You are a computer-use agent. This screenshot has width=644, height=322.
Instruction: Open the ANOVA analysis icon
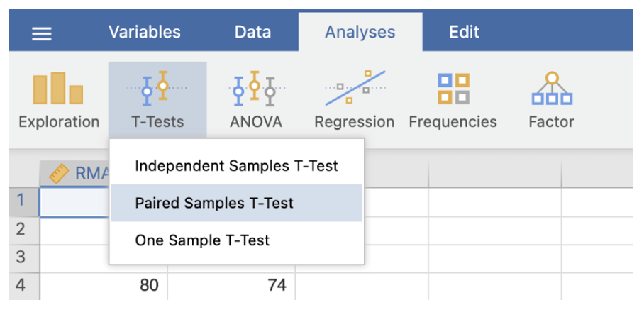click(x=255, y=89)
